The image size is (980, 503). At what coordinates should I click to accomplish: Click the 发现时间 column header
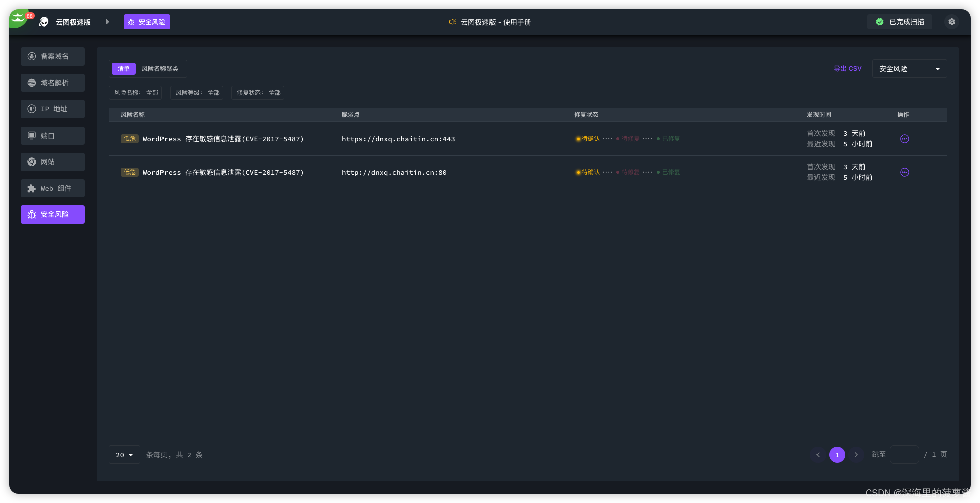click(819, 115)
